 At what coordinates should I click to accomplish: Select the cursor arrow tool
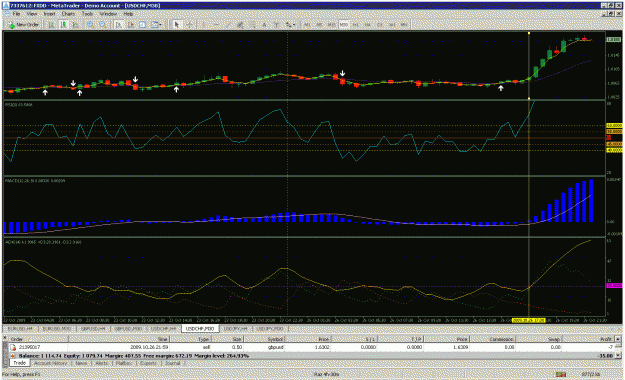click(x=177, y=25)
